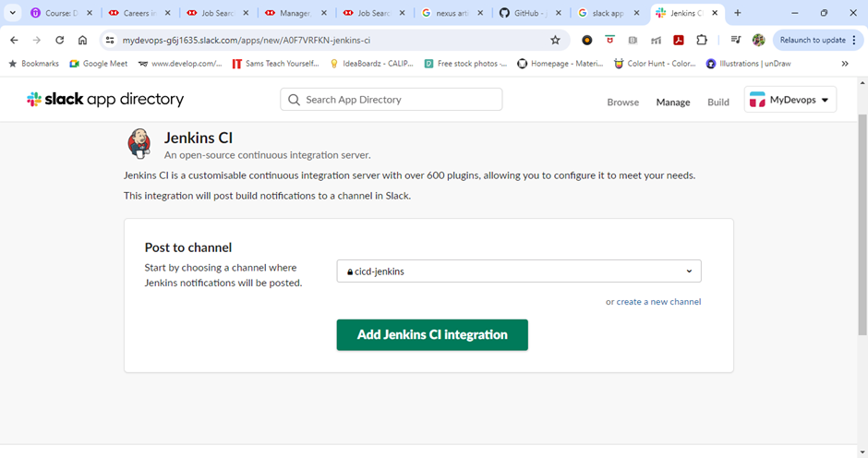Show more bookmarks with the chevron
Viewport: 868px width, 458px height.
click(845, 64)
